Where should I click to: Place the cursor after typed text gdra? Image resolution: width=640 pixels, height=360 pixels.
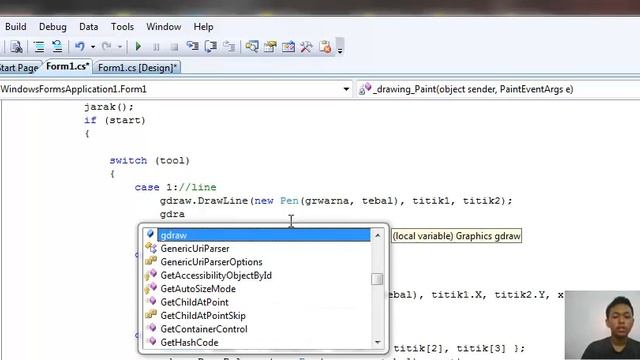point(185,214)
